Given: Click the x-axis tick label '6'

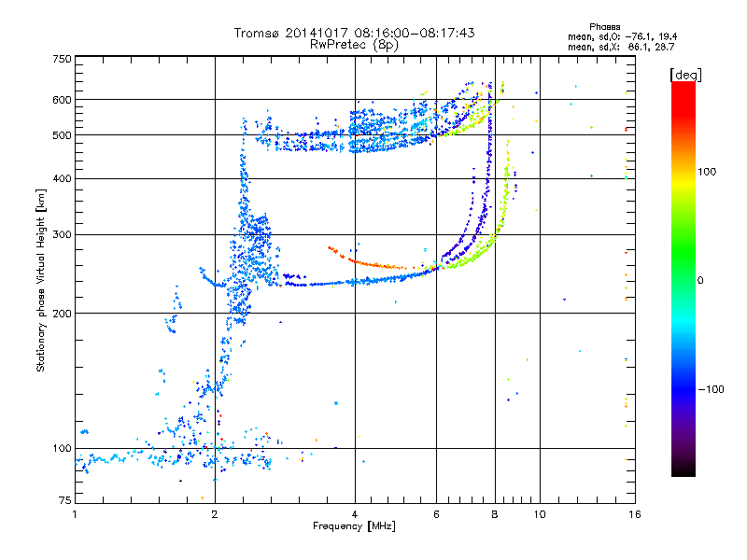Looking at the screenshot, I should pos(436,514).
